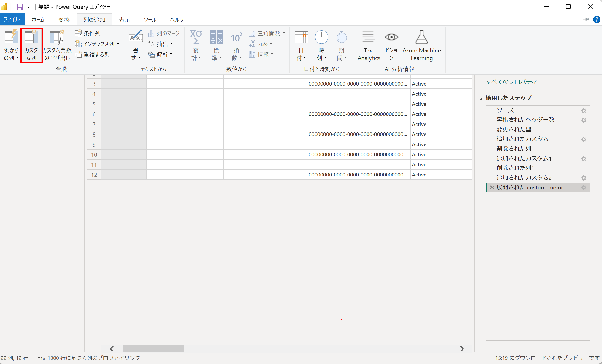Open the Column From Examples (例からの列) dropdown
This screenshot has width=602, height=364.
click(17, 58)
